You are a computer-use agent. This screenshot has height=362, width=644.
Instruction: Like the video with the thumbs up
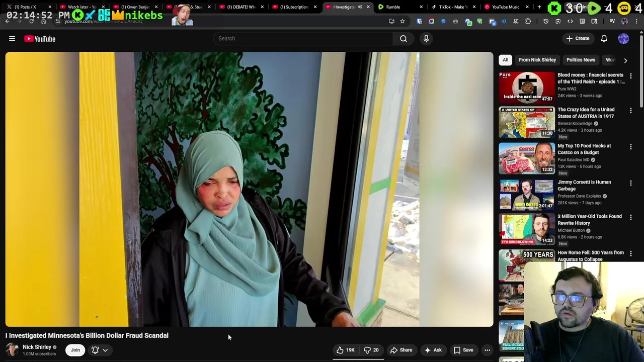346,350
